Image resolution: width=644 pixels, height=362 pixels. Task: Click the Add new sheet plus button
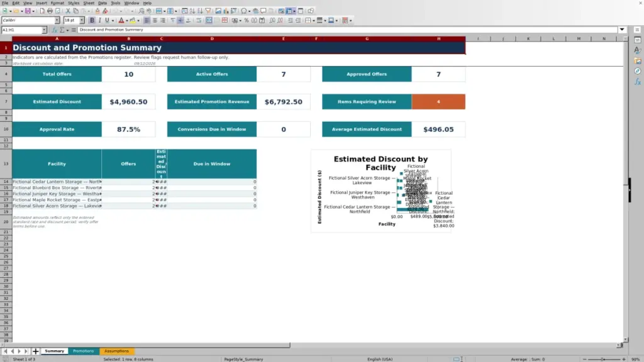pyautogui.click(x=36, y=351)
